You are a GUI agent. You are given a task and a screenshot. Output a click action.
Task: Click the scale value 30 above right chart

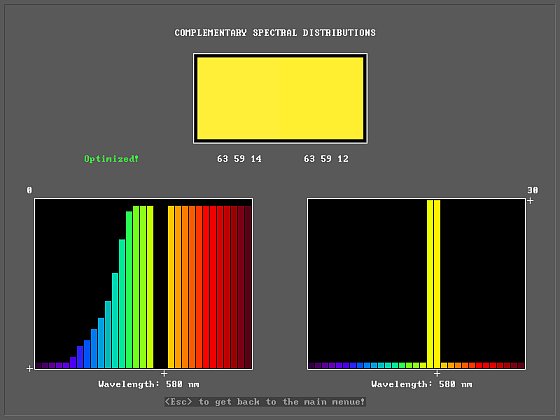532,190
